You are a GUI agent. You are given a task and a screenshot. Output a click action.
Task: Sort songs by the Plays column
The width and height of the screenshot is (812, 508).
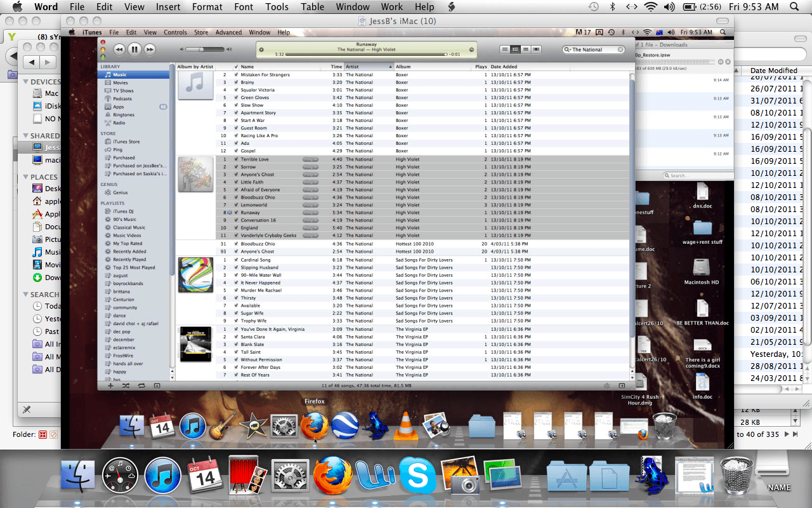tap(480, 67)
